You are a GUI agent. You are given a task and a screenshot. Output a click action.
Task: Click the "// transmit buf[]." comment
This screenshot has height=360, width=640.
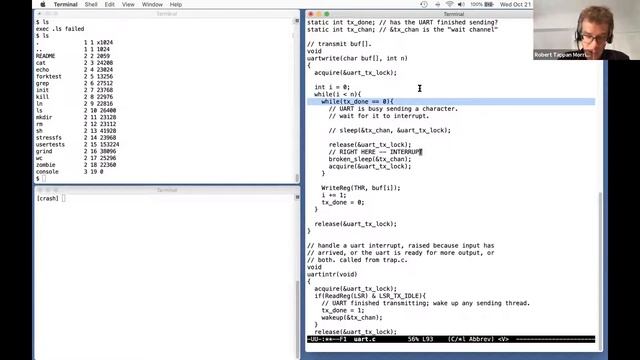pos(339,44)
